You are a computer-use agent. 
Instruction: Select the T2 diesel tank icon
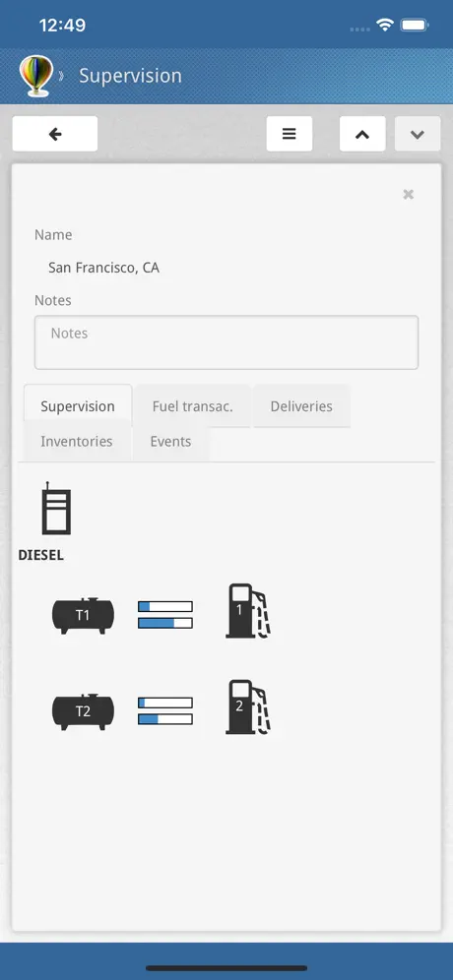tap(83, 711)
